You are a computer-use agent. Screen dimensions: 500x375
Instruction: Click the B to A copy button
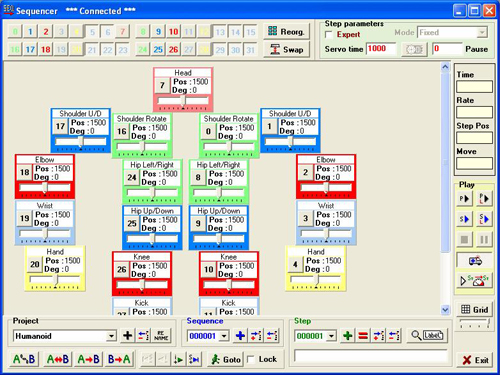(119, 359)
